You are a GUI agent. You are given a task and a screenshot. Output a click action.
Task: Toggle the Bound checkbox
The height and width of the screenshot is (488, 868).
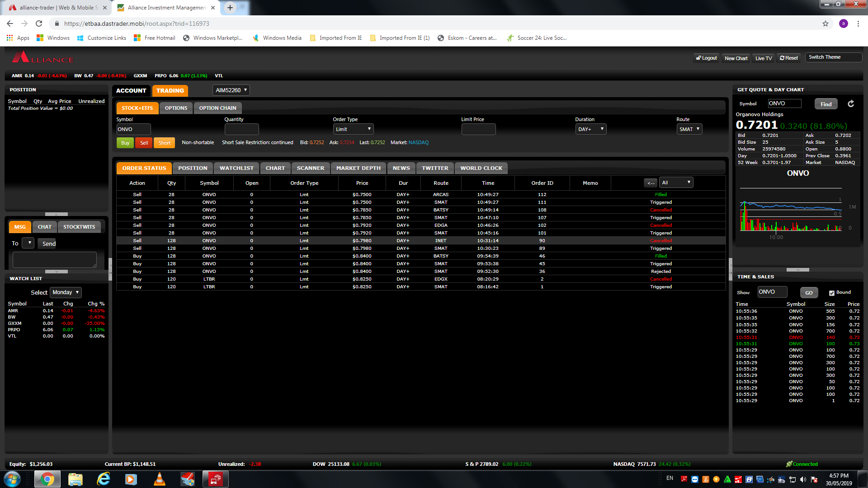pyautogui.click(x=831, y=293)
